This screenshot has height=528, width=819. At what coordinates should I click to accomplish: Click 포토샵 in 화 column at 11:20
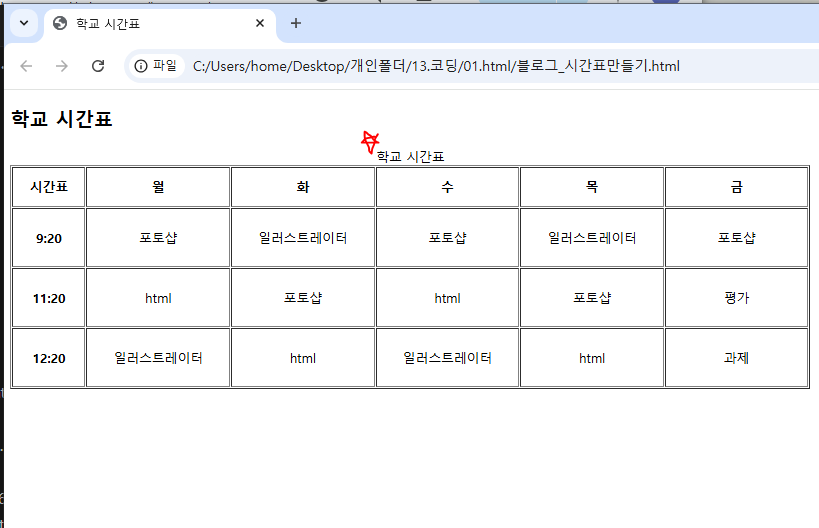pos(303,298)
